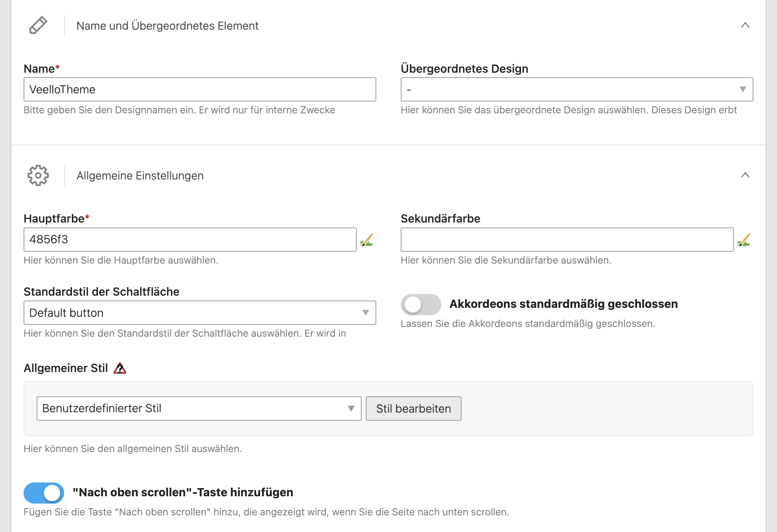Expand the Benutzerdefinierter Stil dropdown

tap(199, 409)
